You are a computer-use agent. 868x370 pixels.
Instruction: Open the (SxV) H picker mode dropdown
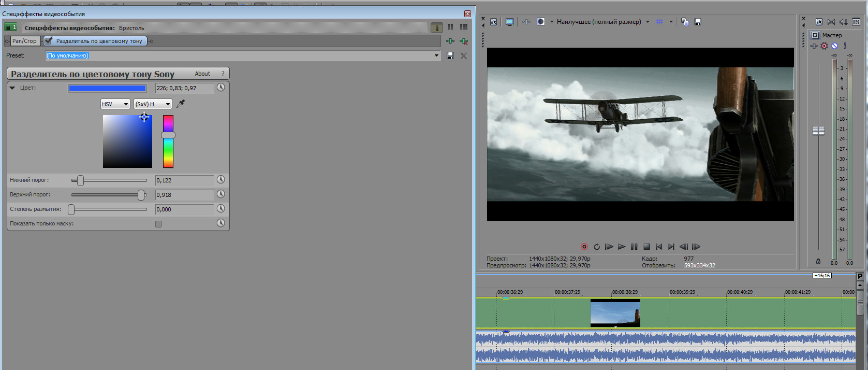click(153, 104)
